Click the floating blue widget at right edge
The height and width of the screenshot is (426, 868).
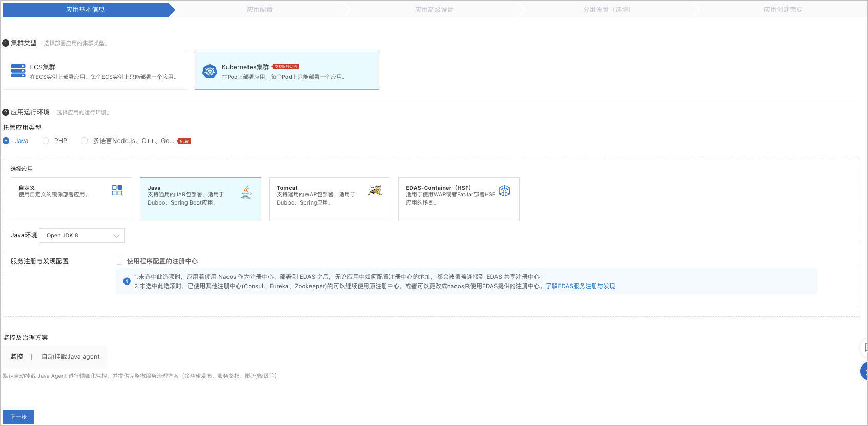click(x=864, y=371)
